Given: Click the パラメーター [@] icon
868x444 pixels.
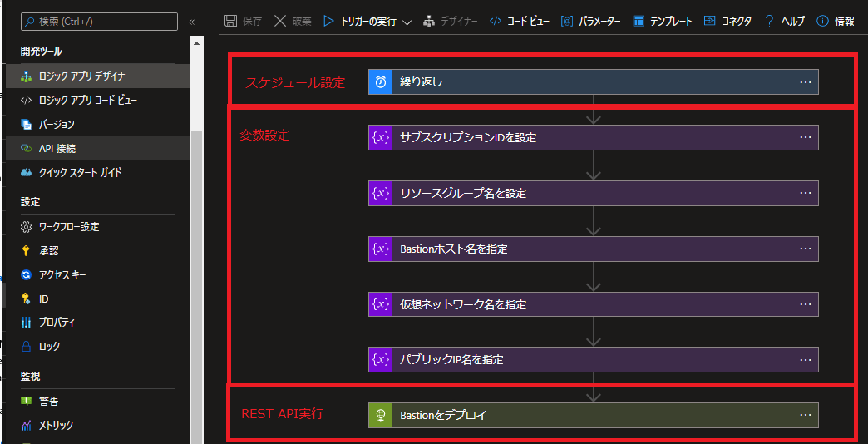Looking at the screenshot, I should click(567, 22).
